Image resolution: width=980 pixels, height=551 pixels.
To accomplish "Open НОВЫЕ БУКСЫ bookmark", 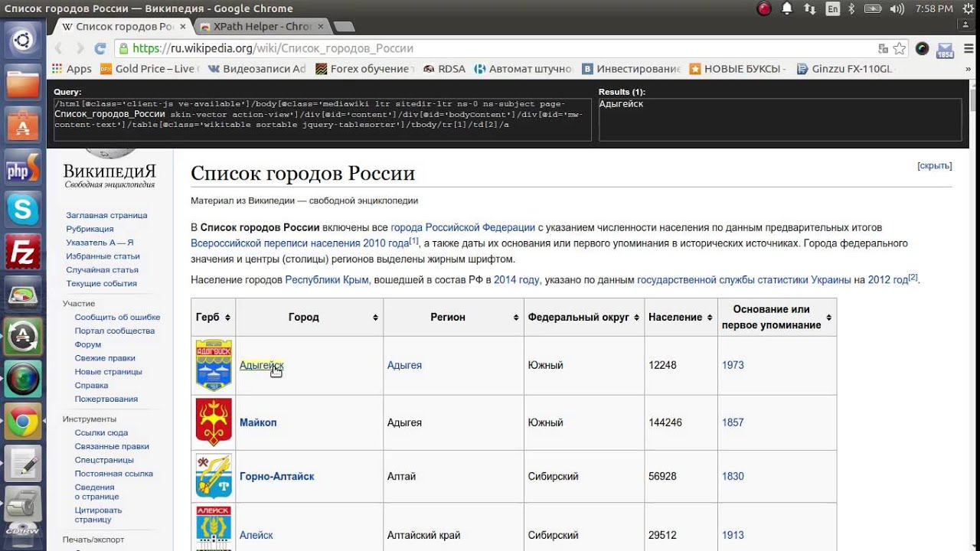I will pos(738,69).
